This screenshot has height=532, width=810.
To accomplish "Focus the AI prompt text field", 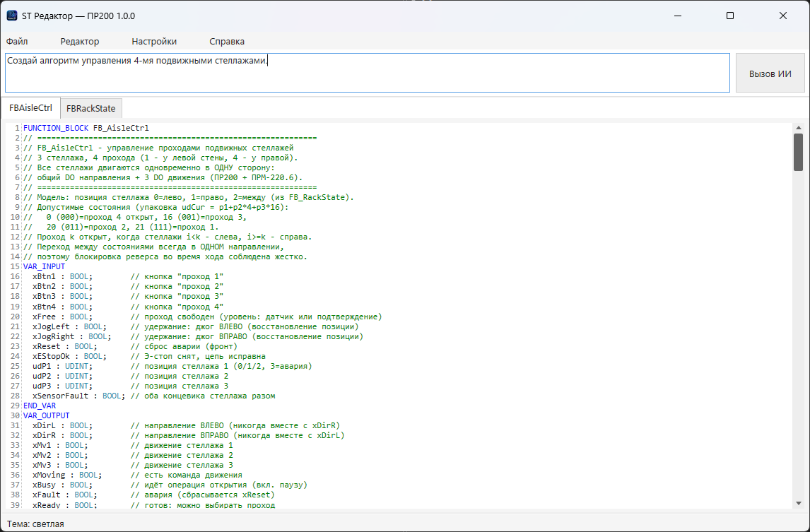I will (368, 73).
